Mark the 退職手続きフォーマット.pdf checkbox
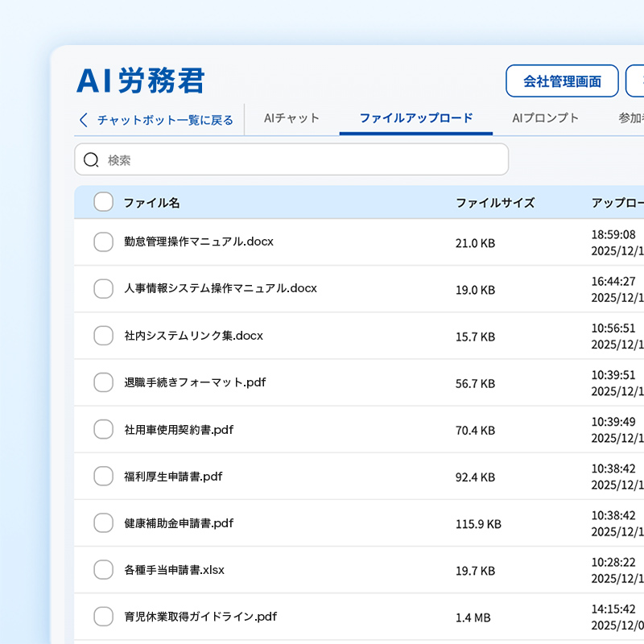 tap(103, 382)
